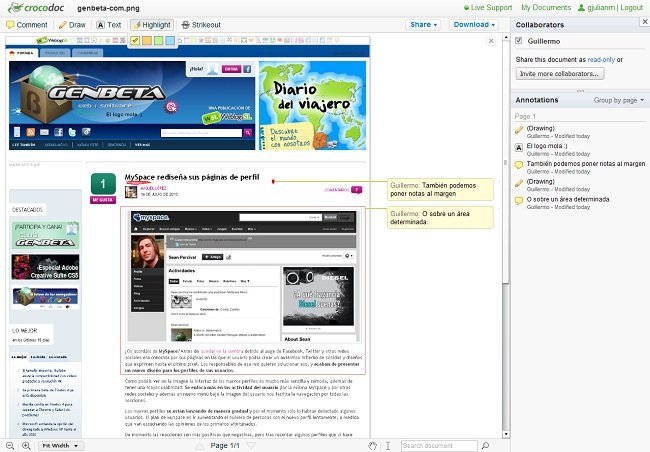Click the search magnifier icon

pos(485,446)
